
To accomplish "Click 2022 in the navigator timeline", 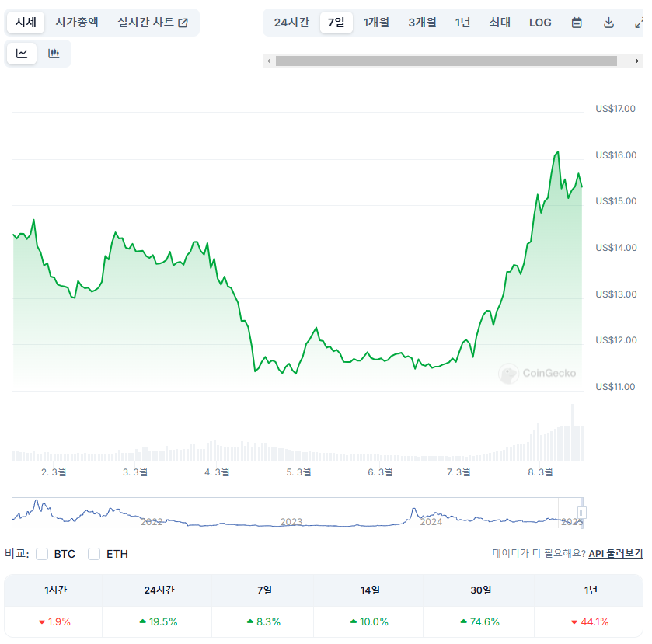I will click(152, 522).
